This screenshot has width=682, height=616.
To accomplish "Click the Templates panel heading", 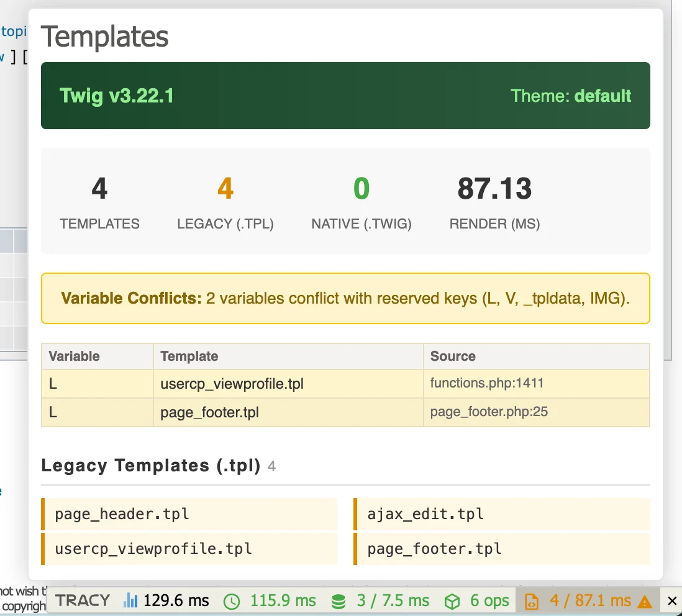I will click(104, 36).
